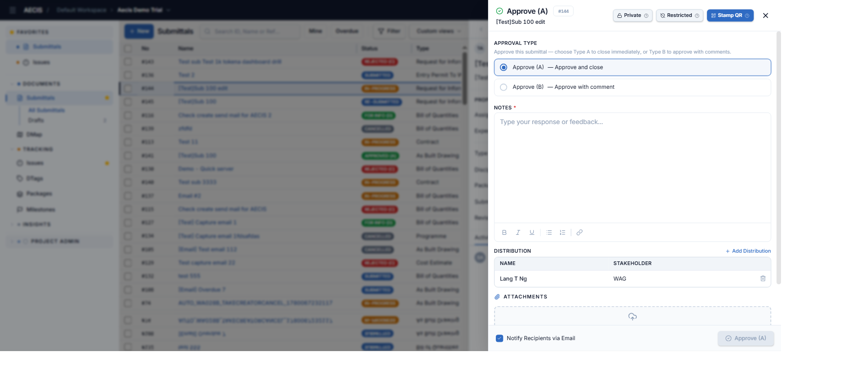
Task: Click the Restricted button
Action: [x=679, y=16]
